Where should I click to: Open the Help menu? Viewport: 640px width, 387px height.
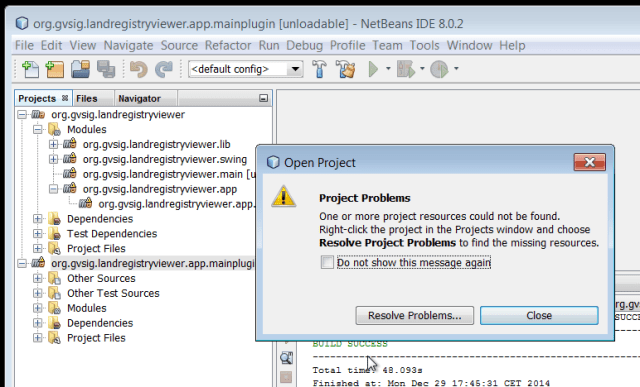coord(512,45)
